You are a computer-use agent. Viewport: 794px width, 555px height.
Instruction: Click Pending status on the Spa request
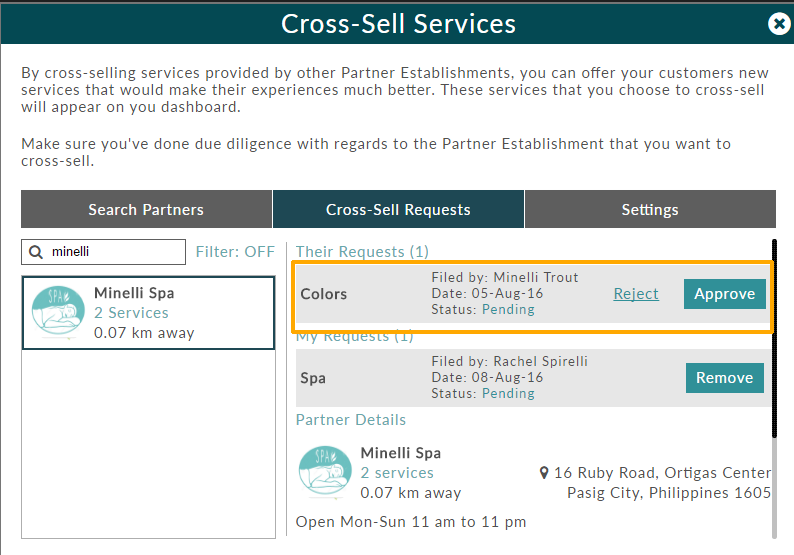pyautogui.click(x=508, y=393)
